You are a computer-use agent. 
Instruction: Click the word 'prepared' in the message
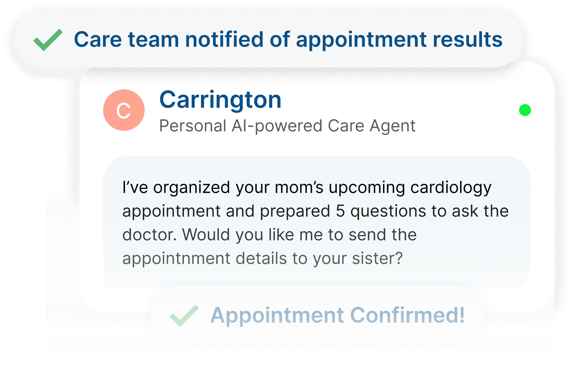click(x=295, y=212)
